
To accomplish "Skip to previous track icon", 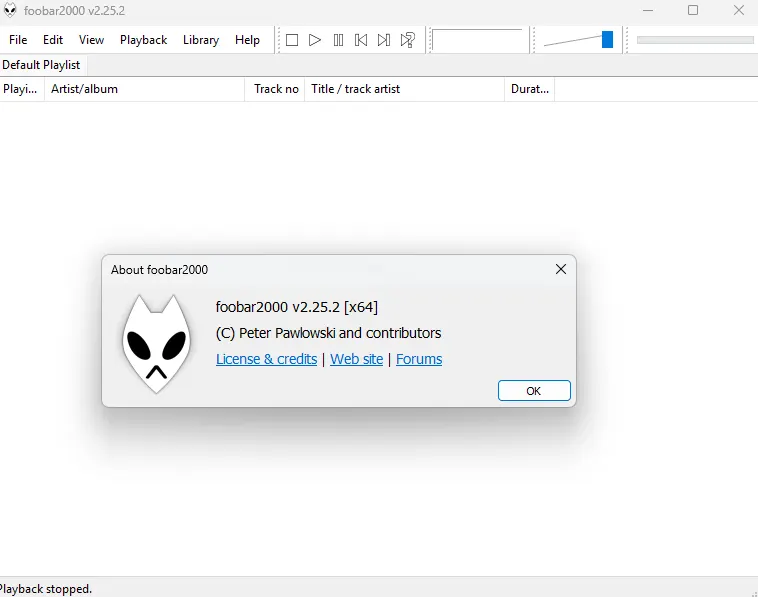I will 361,40.
